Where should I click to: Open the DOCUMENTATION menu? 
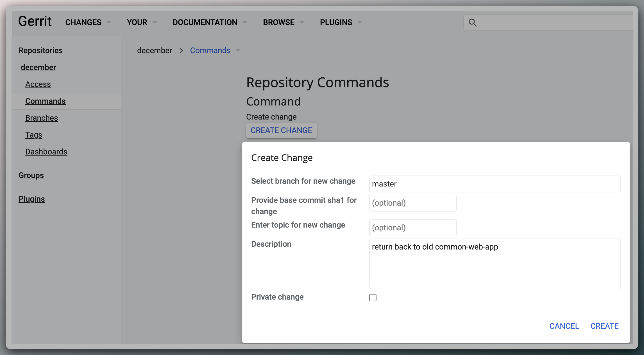click(205, 22)
